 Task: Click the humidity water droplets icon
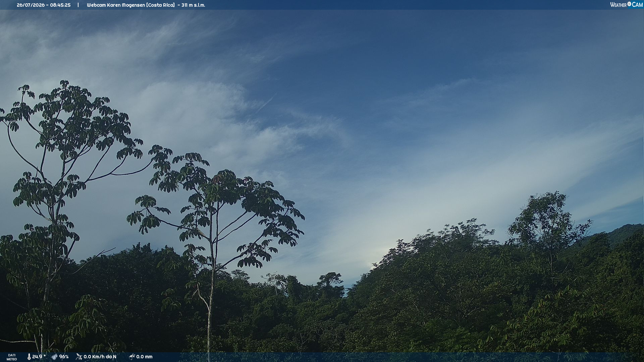pos(54,357)
